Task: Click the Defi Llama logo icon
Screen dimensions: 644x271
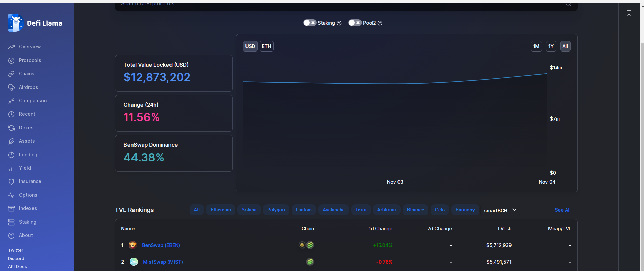Action: [x=16, y=23]
